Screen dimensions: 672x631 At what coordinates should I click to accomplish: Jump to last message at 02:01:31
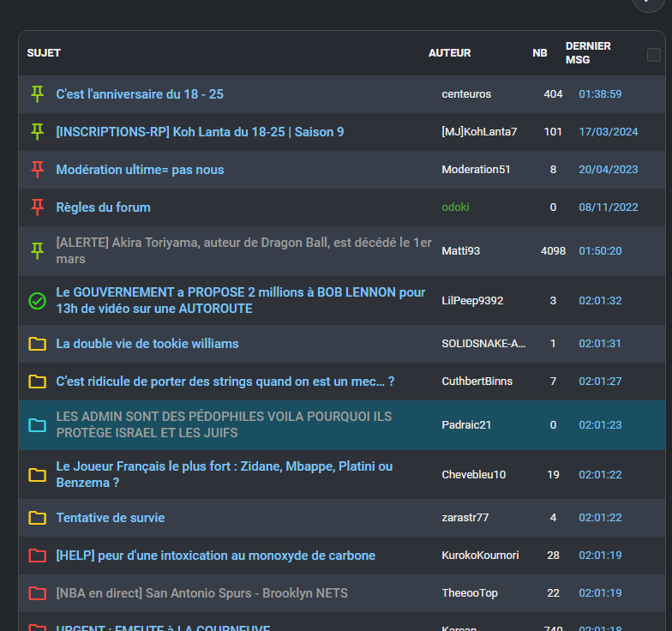pyautogui.click(x=600, y=343)
